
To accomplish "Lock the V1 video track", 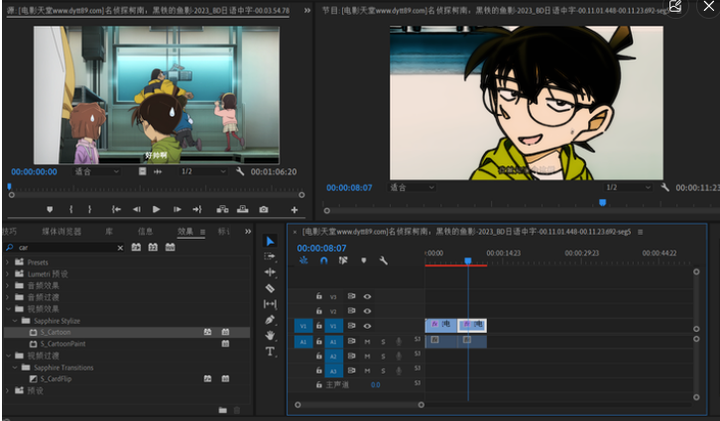I will [x=319, y=326].
